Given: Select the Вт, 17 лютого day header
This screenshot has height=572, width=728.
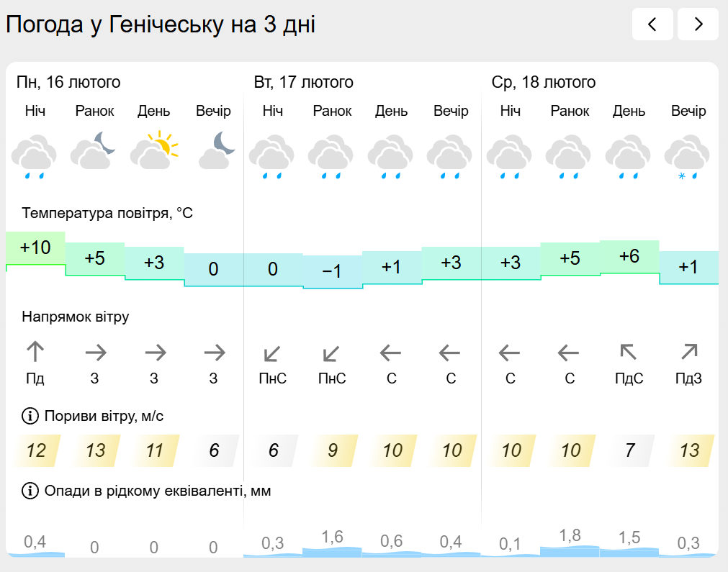Looking at the screenshot, I should 303,82.
